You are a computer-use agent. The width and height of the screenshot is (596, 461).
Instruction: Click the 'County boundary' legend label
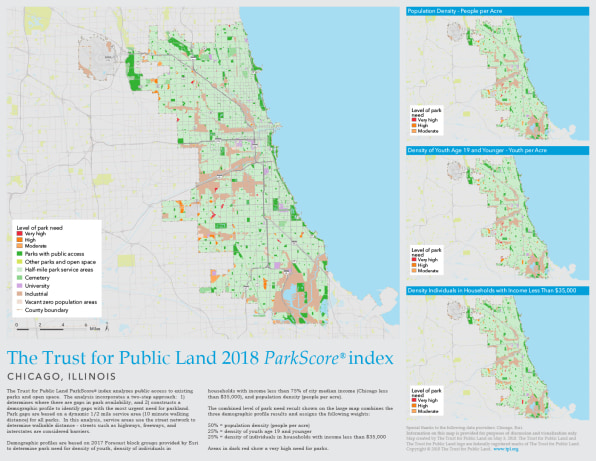[x=46, y=310]
